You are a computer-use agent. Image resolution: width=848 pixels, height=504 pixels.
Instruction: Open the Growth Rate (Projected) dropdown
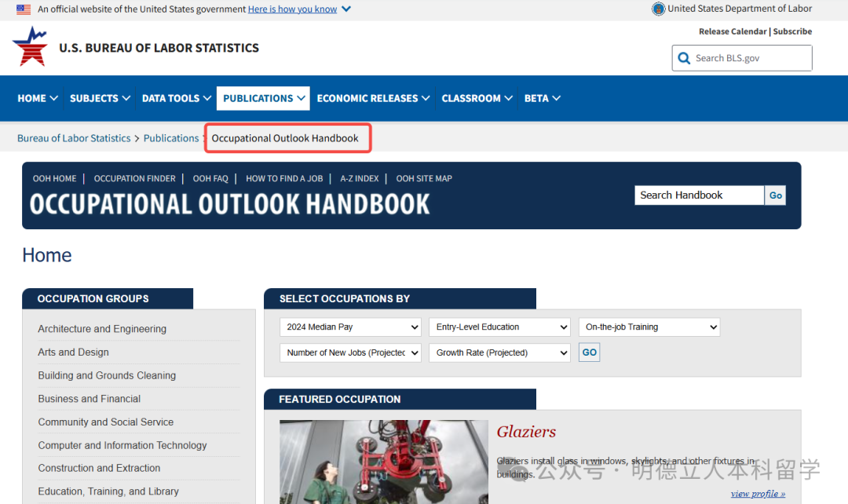click(499, 352)
